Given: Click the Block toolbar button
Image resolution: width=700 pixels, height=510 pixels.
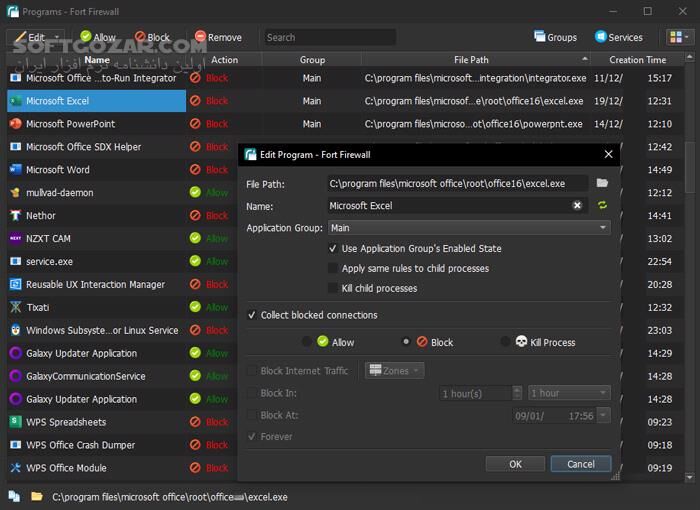Looking at the screenshot, I should pos(152,38).
